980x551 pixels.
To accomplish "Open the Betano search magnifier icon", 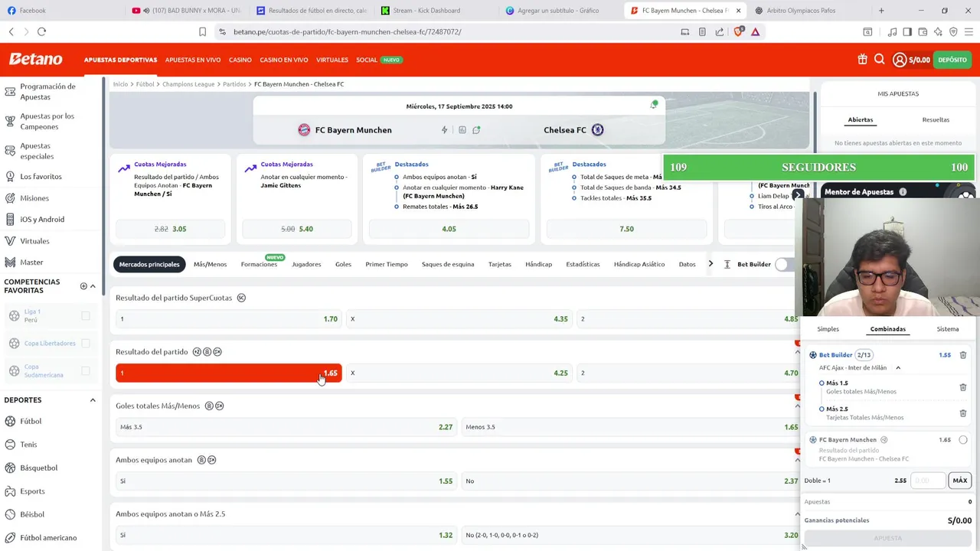I will tap(880, 60).
